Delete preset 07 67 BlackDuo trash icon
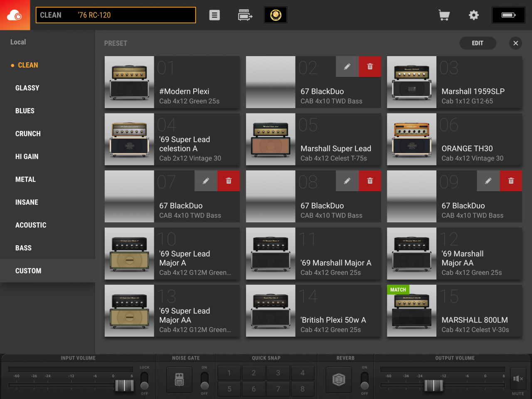Screen dimensions: 532x399 point(229,181)
